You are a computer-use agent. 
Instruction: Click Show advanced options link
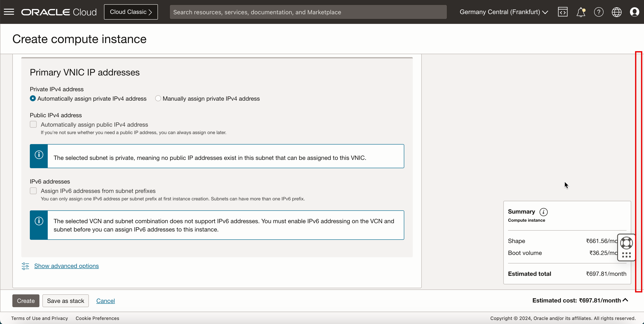[66, 266]
